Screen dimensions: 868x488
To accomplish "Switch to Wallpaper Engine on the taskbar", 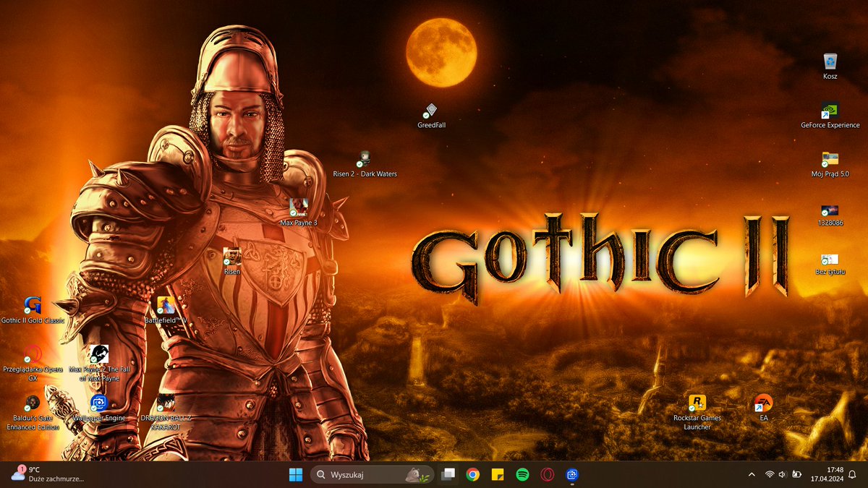I will click(x=572, y=474).
